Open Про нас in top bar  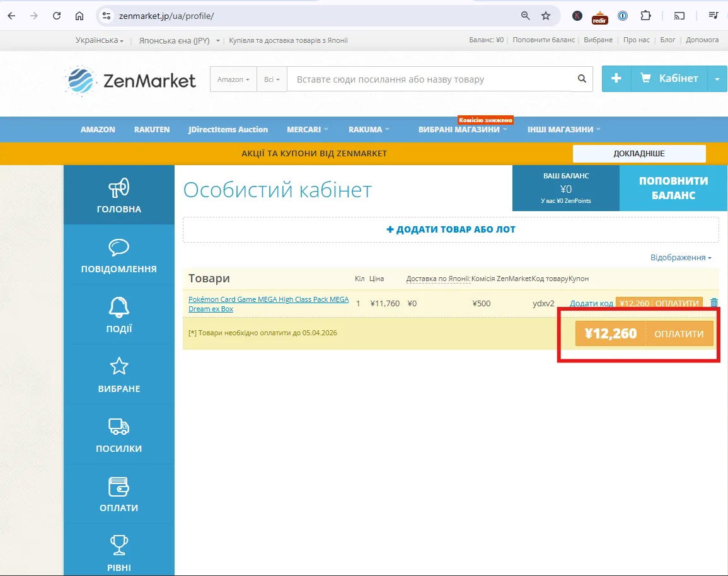pos(637,40)
